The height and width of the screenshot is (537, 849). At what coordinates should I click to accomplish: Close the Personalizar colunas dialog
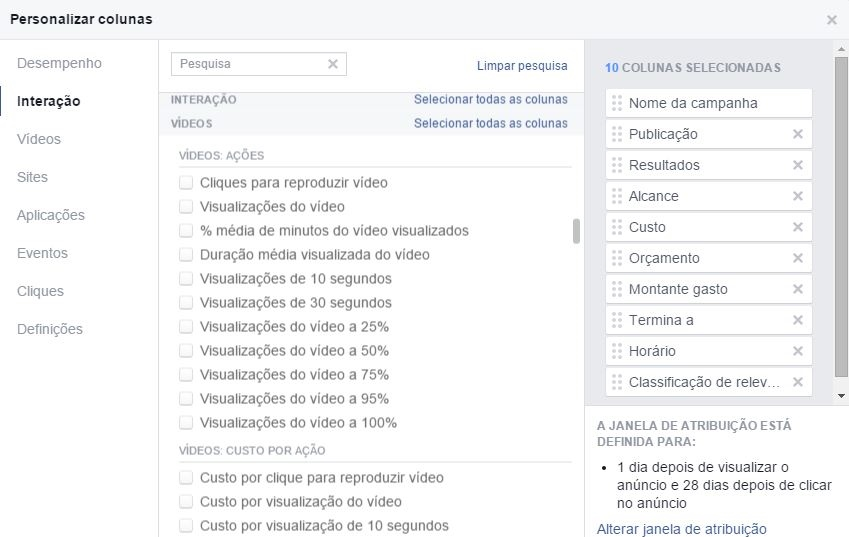[x=832, y=20]
